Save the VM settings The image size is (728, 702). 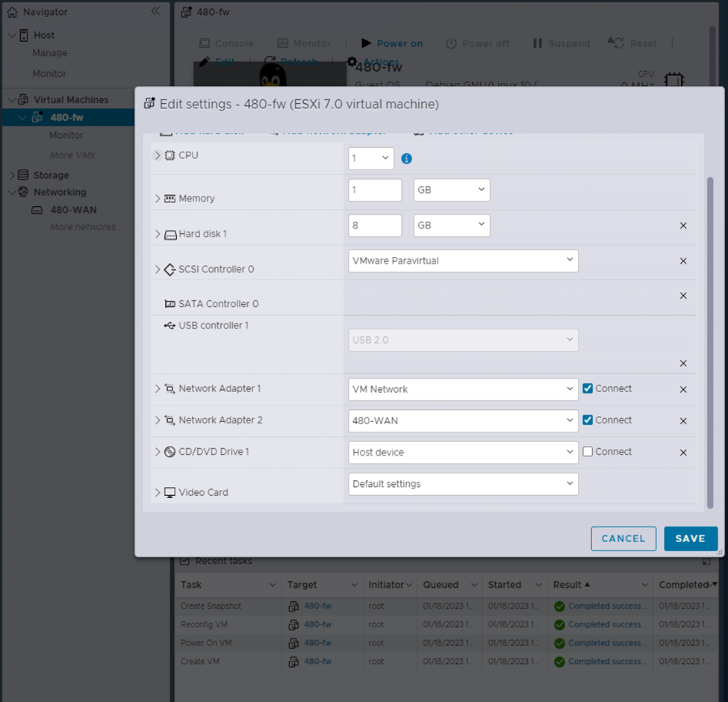(x=691, y=538)
